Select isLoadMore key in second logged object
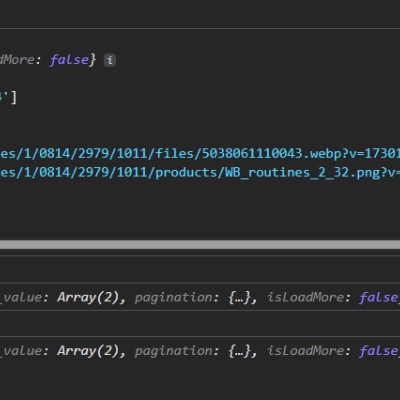400x400 pixels. click(x=305, y=351)
